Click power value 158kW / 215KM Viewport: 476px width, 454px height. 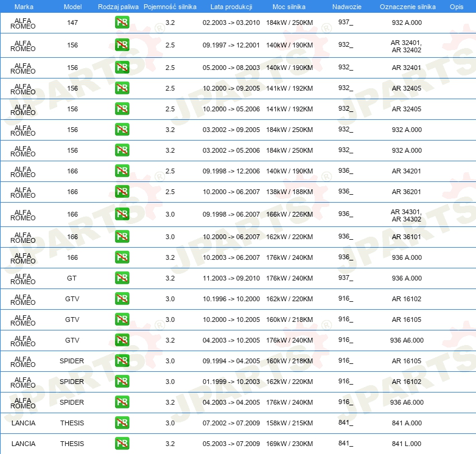(x=290, y=423)
